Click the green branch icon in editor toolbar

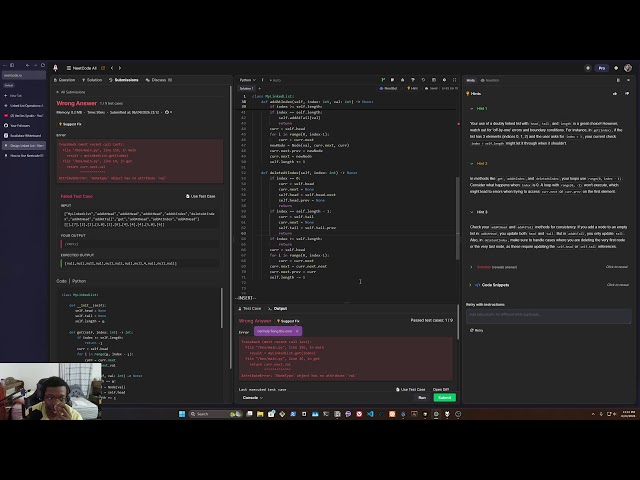[383, 80]
